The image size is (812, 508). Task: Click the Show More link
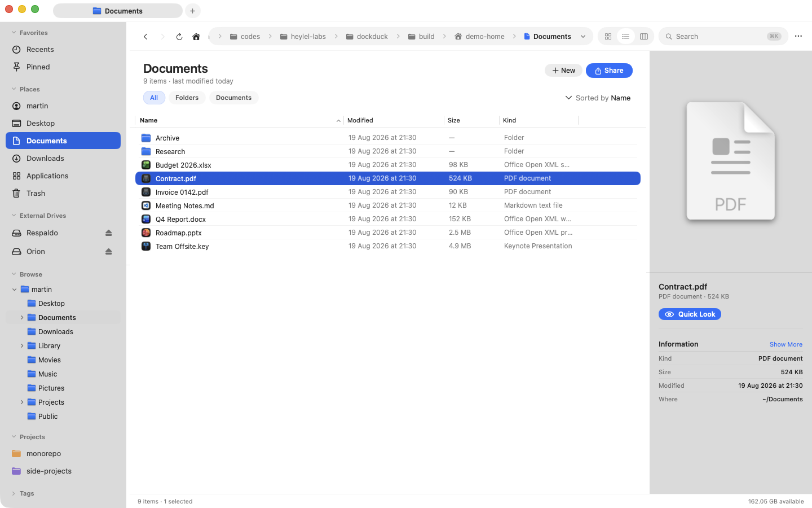786,344
